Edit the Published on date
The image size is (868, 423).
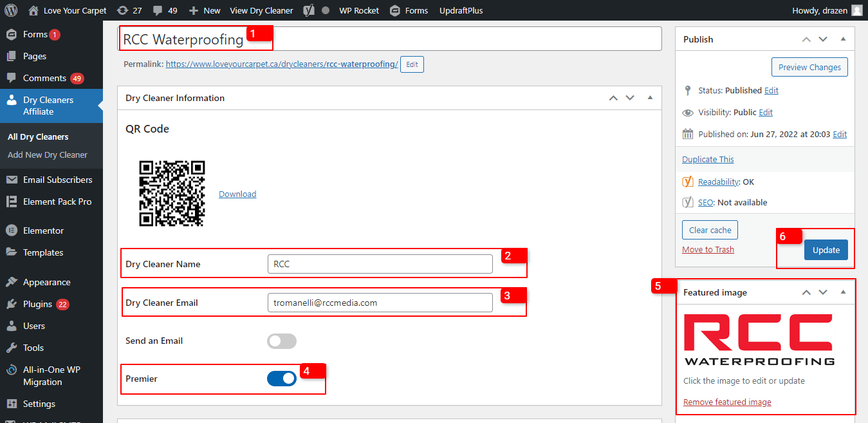[x=840, y=134]
